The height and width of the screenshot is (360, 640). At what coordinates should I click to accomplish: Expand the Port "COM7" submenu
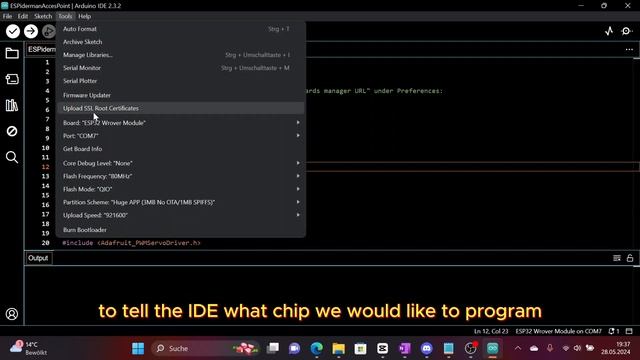(x=180, y=136)
